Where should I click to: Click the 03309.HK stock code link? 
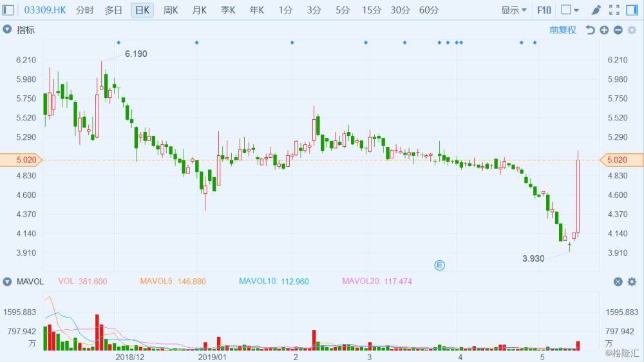point(44,10)
